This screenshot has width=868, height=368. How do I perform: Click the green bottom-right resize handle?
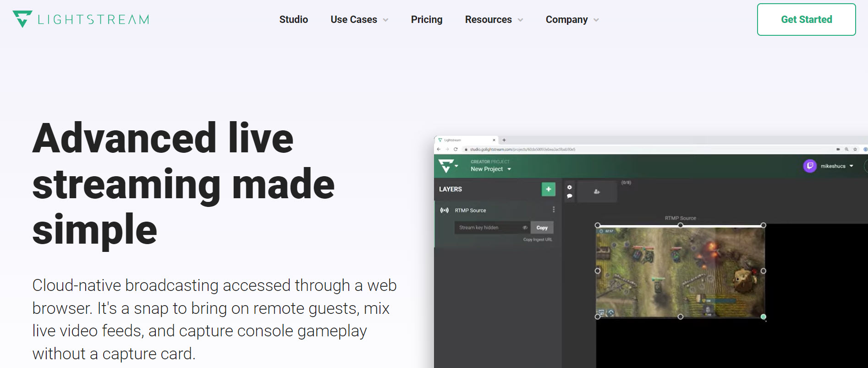tap(763, 317)
